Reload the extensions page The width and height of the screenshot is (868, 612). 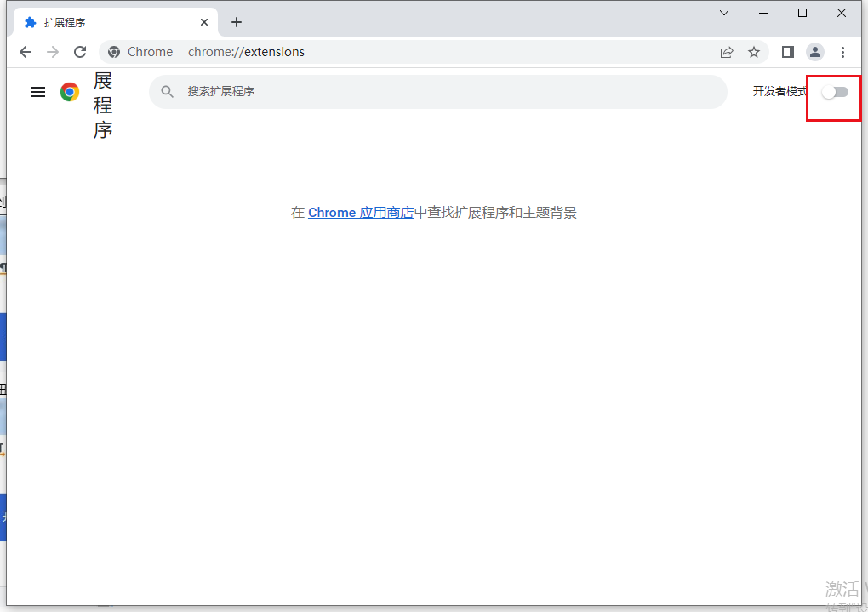(80, 52)
